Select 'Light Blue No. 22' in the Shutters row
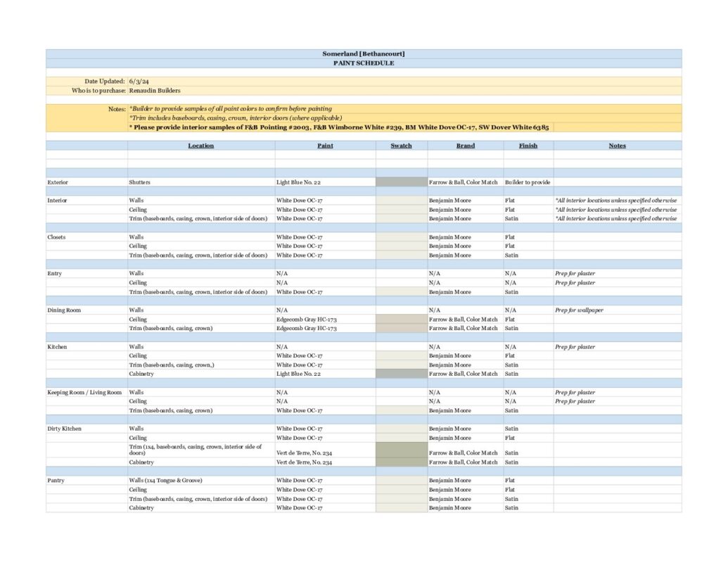 [x=298, y=182]
